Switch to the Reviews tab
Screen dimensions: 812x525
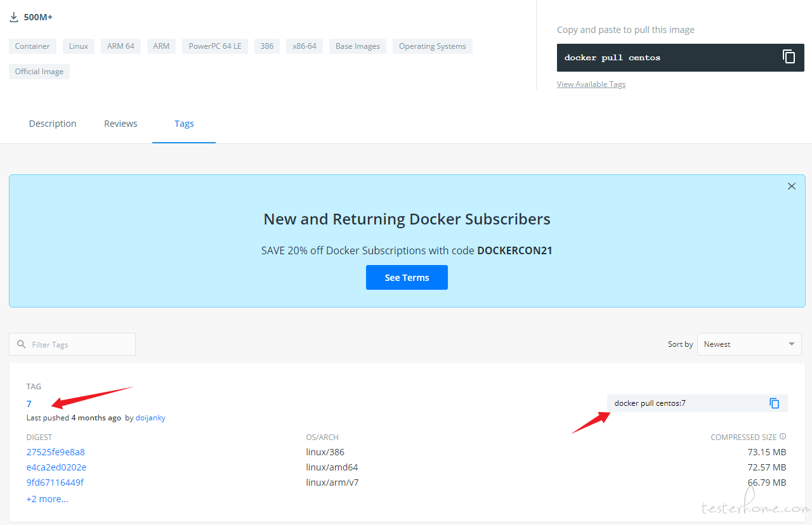click(121, 124)
